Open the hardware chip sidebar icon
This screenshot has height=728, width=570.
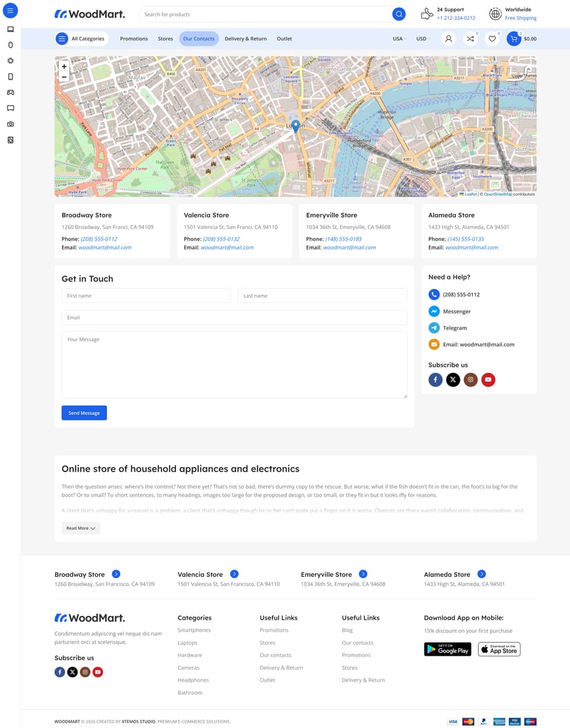click(x=10, y=61)
